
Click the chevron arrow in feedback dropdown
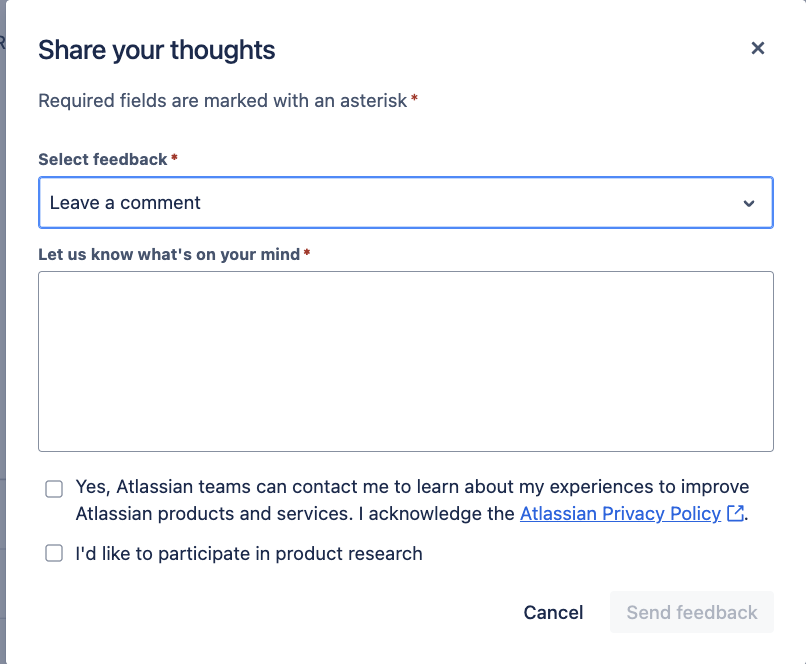tap(749, 204)
